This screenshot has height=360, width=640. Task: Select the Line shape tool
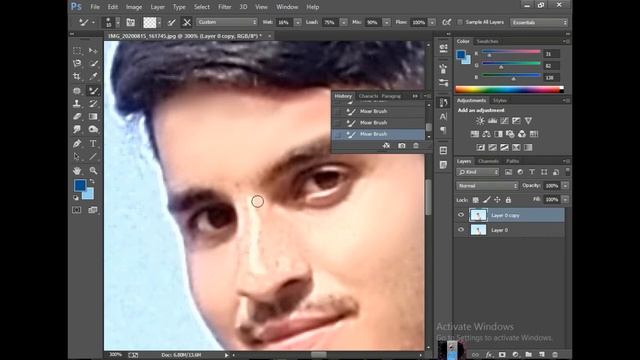[x=93, y=157]
